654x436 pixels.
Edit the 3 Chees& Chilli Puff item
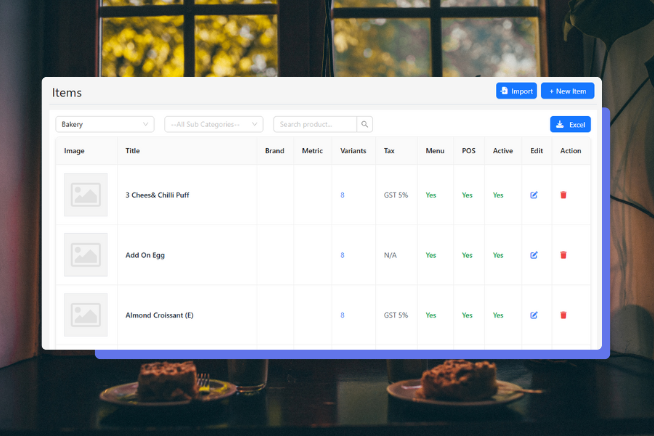[x=534, y=195]
